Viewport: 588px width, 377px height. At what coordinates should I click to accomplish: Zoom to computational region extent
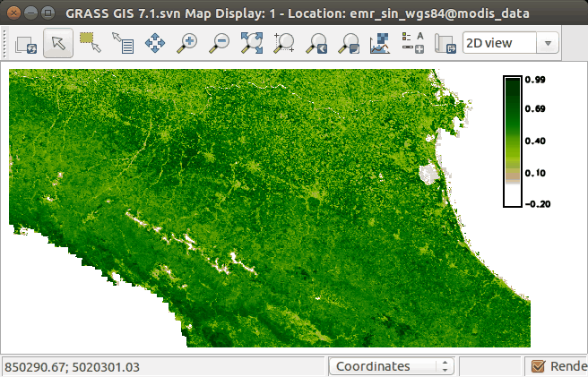pyautogui.click(x=284, y=42)
